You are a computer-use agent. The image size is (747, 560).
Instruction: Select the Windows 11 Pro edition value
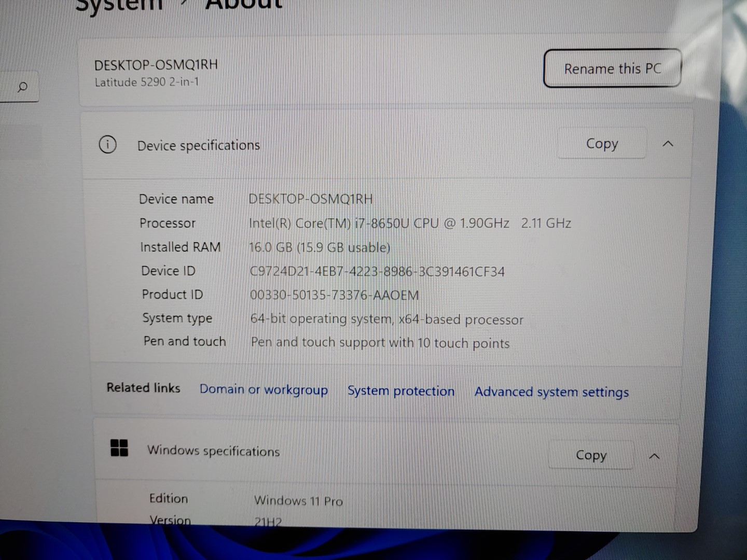[298, 500]
